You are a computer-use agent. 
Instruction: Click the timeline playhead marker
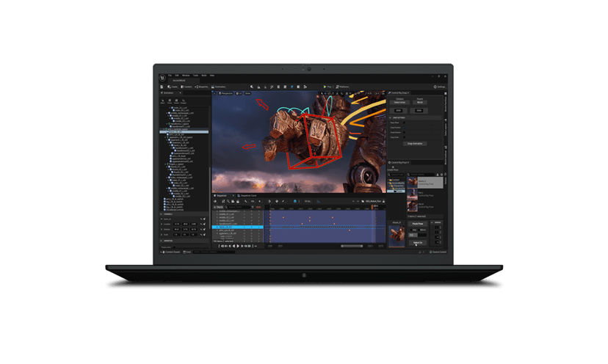(372, 207)
